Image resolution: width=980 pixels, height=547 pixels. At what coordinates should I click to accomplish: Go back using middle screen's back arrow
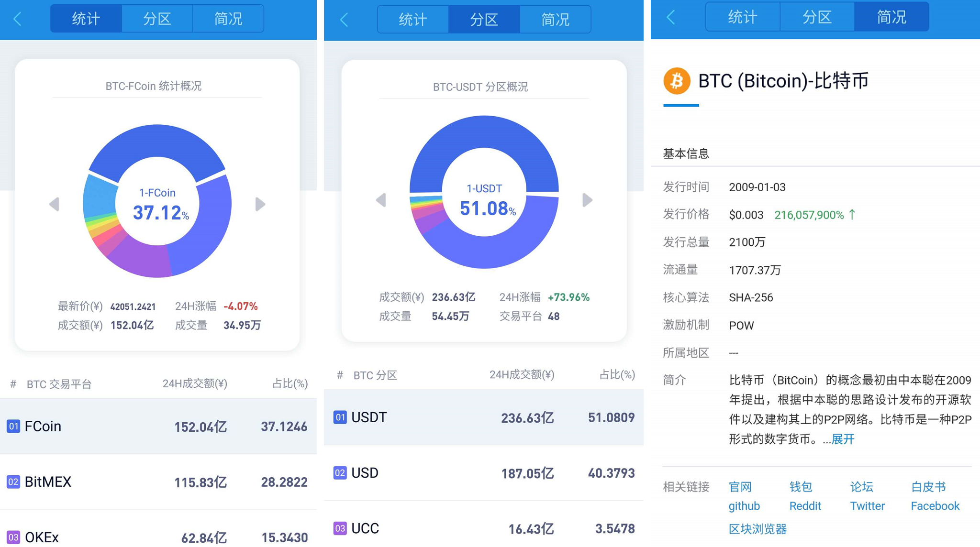(344, 20)
